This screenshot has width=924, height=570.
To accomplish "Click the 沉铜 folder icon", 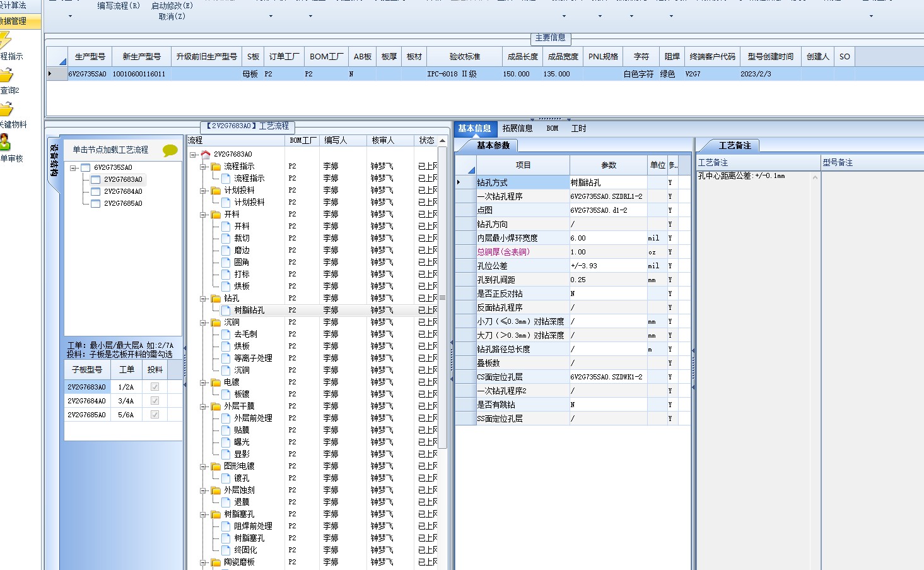I will [x=216, y=322].
